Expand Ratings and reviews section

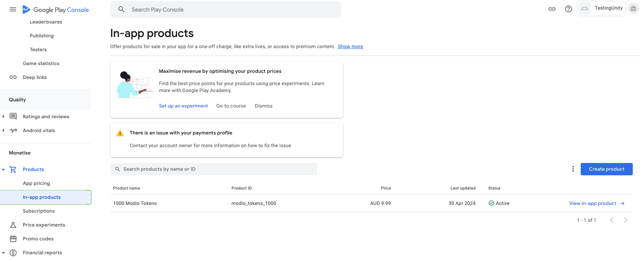click(3, 116)
